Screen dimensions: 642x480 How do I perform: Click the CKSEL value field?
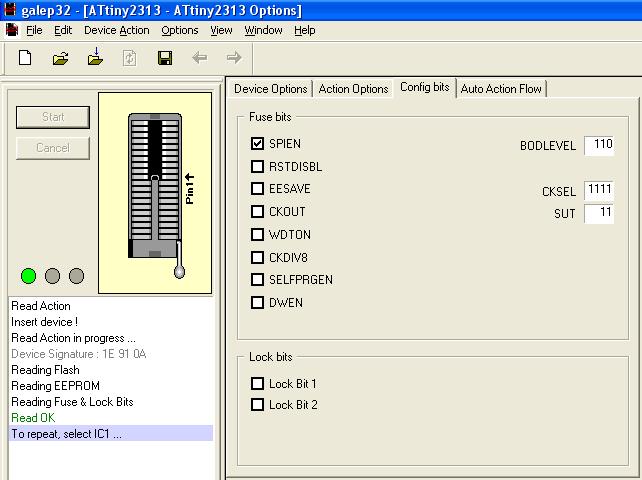tap(598, 190)
